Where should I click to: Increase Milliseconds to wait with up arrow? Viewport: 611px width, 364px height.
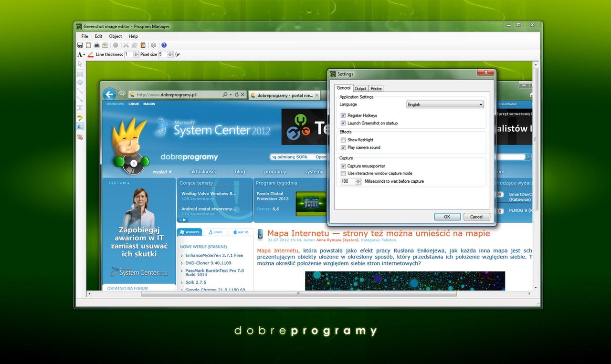tap(358, 179)
